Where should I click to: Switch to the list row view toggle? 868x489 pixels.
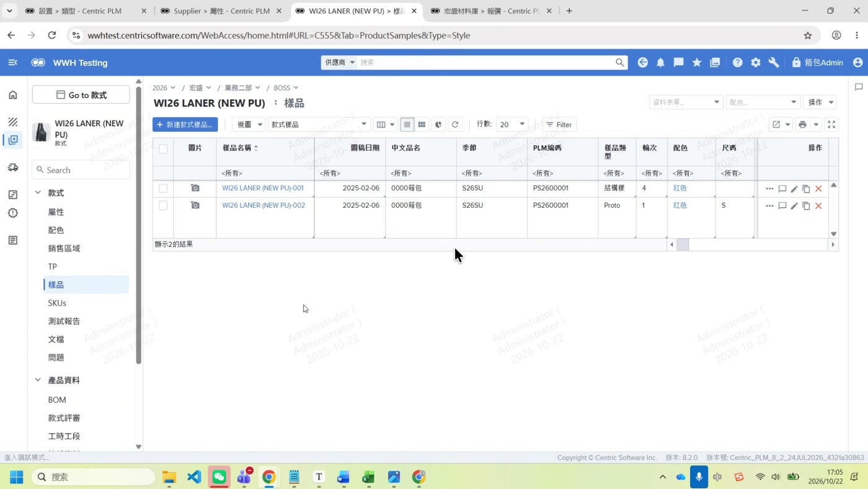[407, 125]
